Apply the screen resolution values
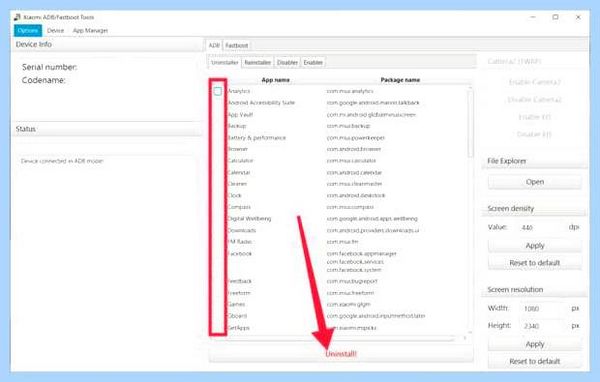The image size is (600, 382). tap(535, 344)
